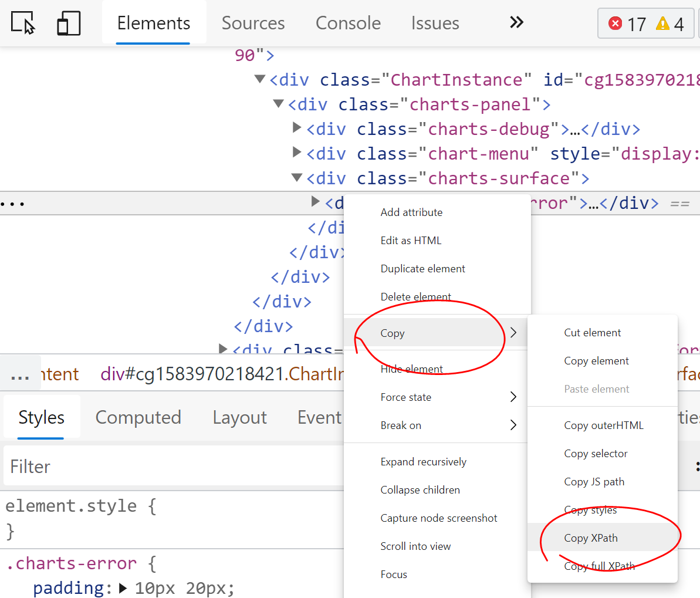Choose Capture node screenshot

[439, 518]
